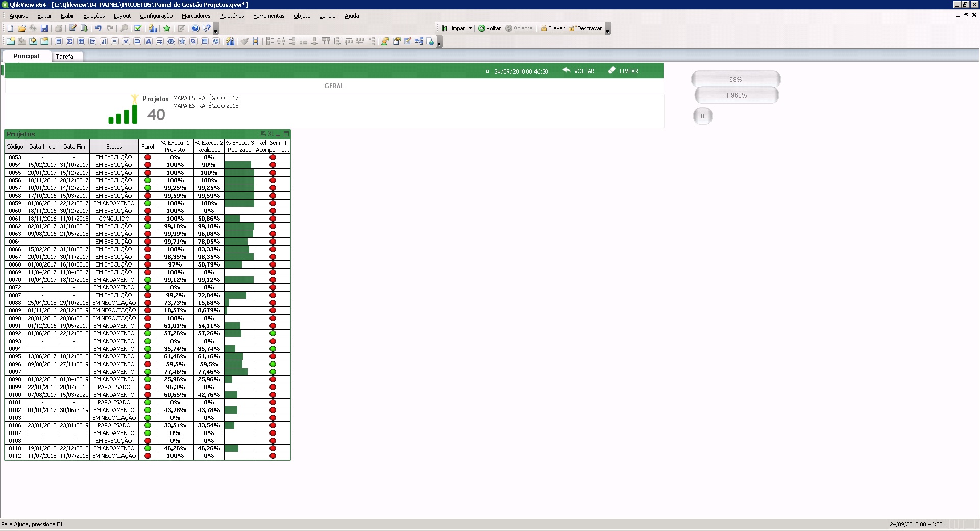Export Projetos table to Excel XL icon
980x531 pixels.
coord(271,134)
